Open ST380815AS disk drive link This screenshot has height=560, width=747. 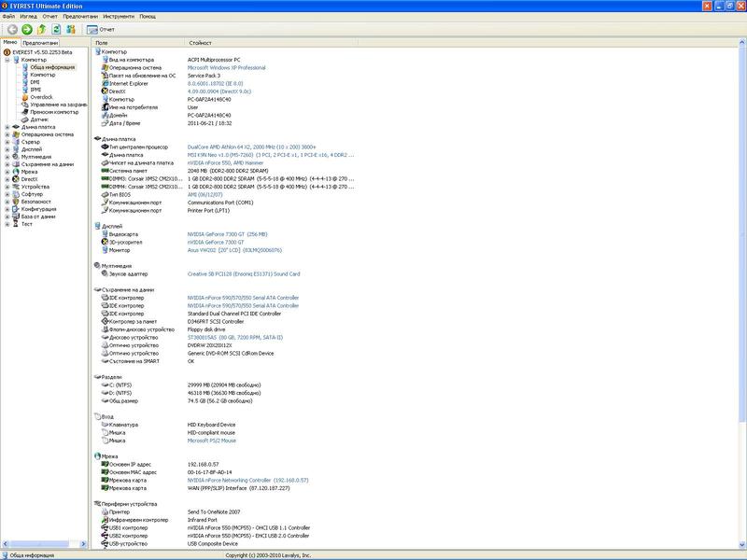pyautogui.click(x=235, y=338)
